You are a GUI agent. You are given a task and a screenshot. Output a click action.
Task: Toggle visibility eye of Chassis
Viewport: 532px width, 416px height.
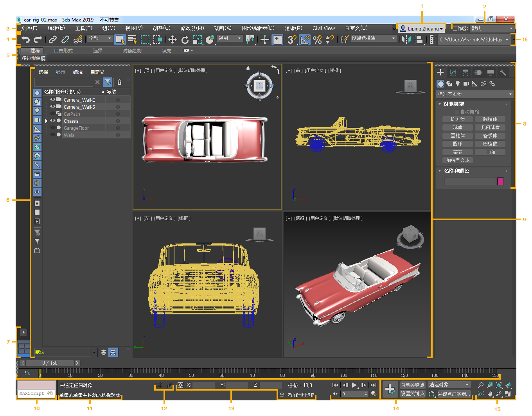[x=52, y=121]
